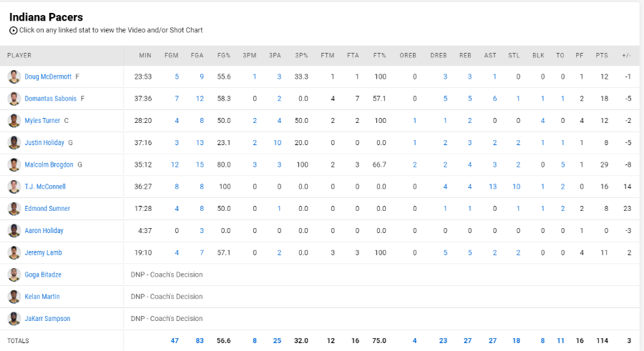The width and height of the screenshot is (644, 351).
Task: Click the MIN column header
Action: coord(145,56)
